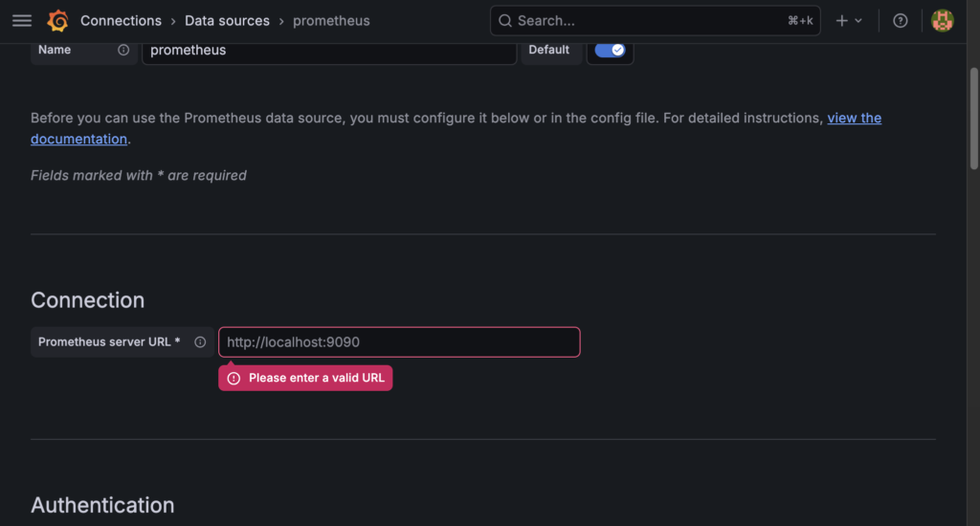This screenshot has height=526, width=980.
Task: Open the hamburger navigation menu
Action: (22, 21)
